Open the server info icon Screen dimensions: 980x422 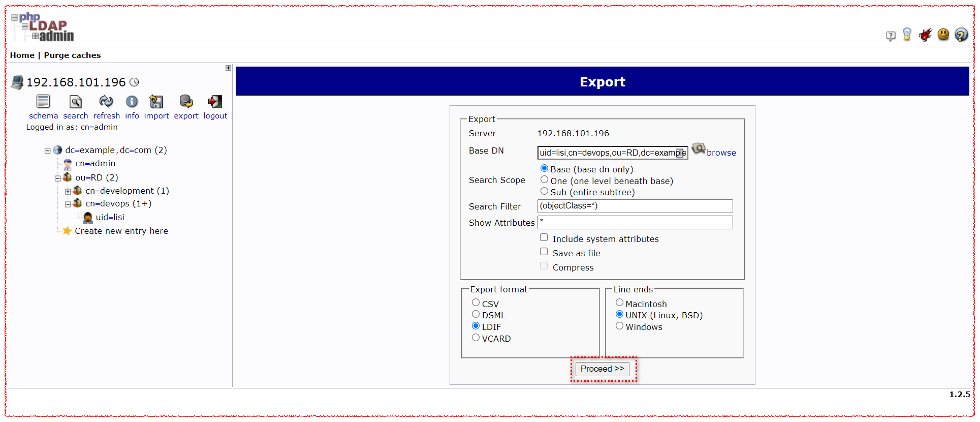[x=132, y=102]
